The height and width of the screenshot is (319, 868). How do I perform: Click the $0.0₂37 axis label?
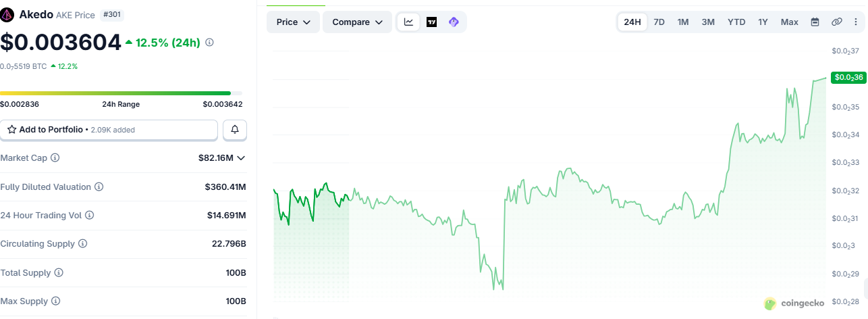(x=846, y=51)
